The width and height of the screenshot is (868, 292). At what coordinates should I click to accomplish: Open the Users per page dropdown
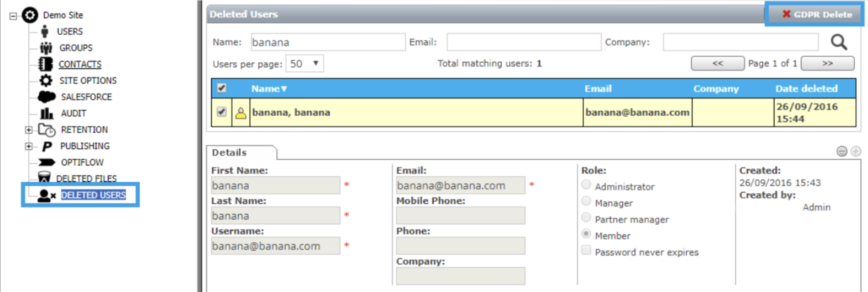click(305, 64)
